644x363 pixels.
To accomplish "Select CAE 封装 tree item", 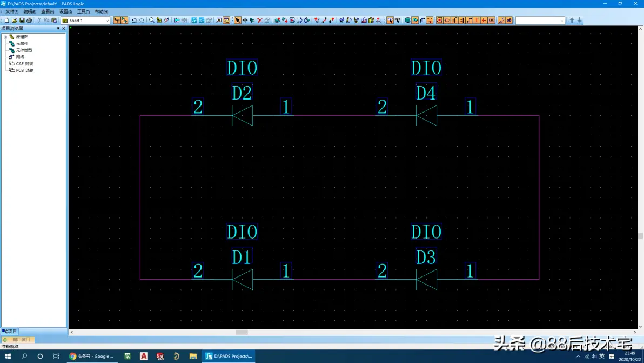I will (24, 64).
